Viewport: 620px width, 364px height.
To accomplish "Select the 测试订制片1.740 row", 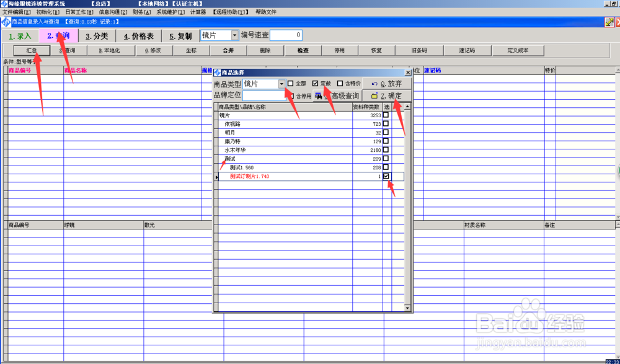I will pos(311,177).
